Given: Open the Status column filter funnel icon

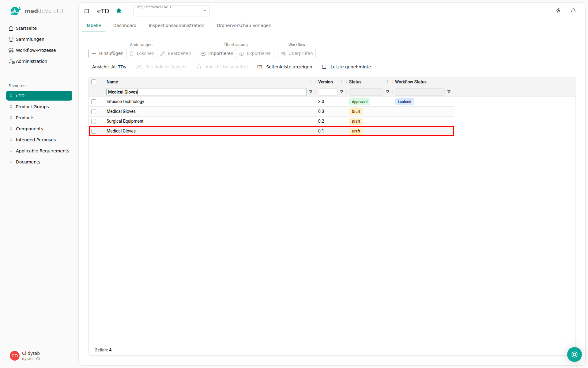Looking at the screenshot, I should 388,92.
